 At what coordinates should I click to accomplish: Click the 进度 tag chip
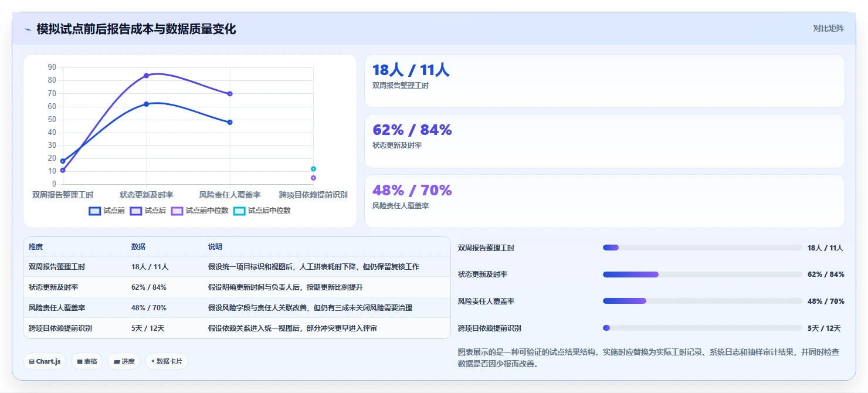click(x=124, y=361)
